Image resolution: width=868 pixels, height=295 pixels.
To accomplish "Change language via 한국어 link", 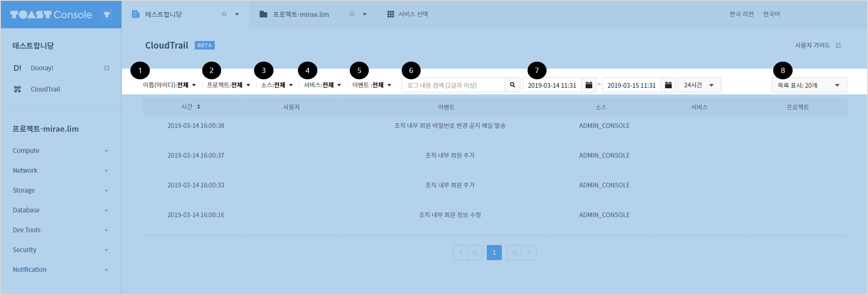I will point(771,14).
